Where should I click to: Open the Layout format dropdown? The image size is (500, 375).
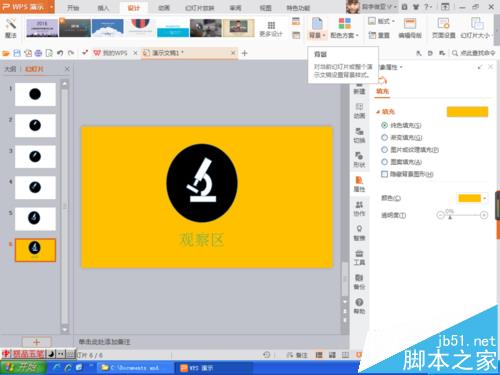[x=394, y=21]
